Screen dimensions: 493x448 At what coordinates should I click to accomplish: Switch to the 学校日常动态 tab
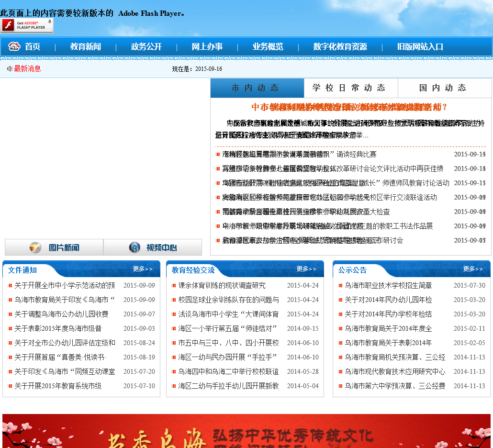pyautogui.click(x=351, y=88)
